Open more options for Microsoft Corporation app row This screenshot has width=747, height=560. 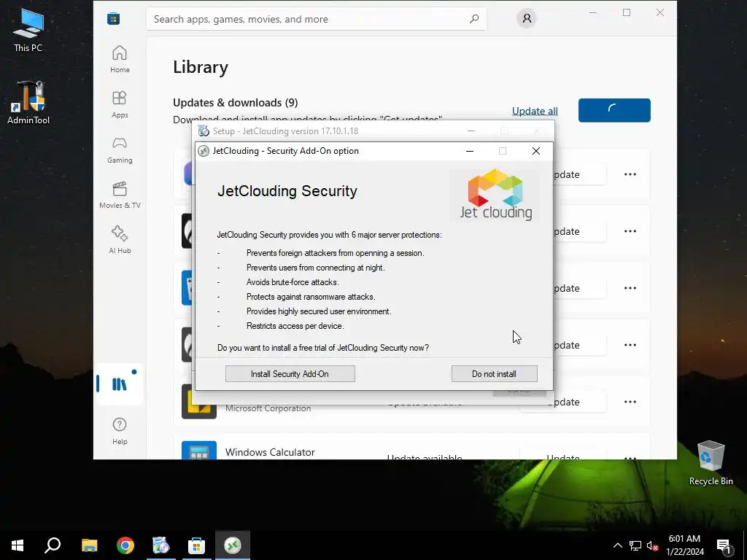click(x=630, y=402)
